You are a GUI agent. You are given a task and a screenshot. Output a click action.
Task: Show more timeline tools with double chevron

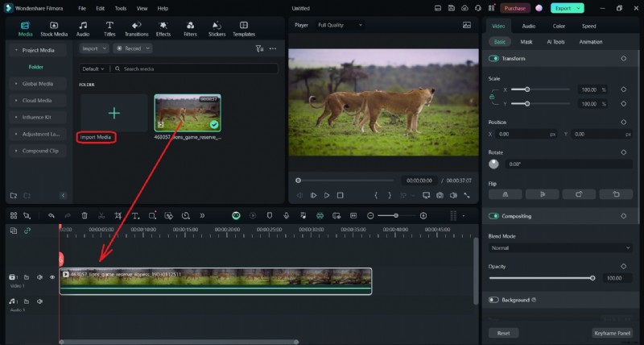click(202, 215)
